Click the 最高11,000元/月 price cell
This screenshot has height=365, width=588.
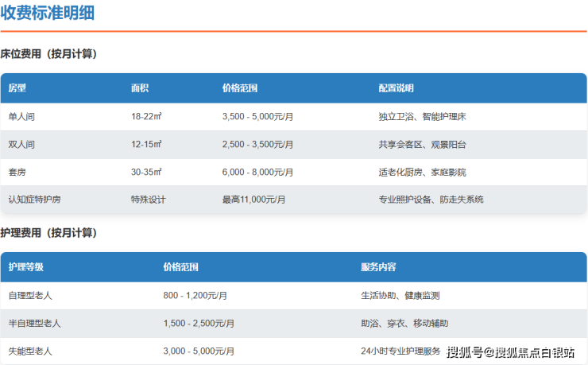254,200
